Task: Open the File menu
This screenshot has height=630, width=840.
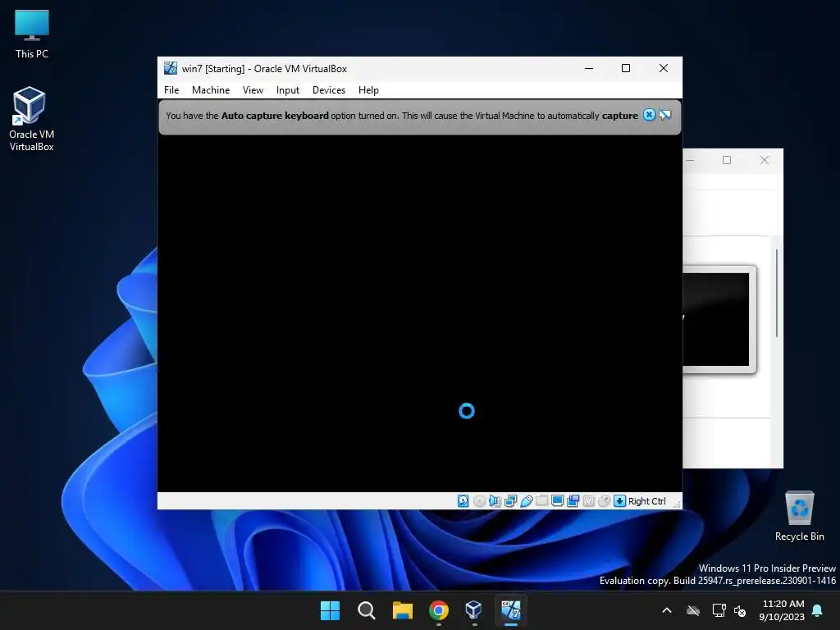Action: (171, 90)
